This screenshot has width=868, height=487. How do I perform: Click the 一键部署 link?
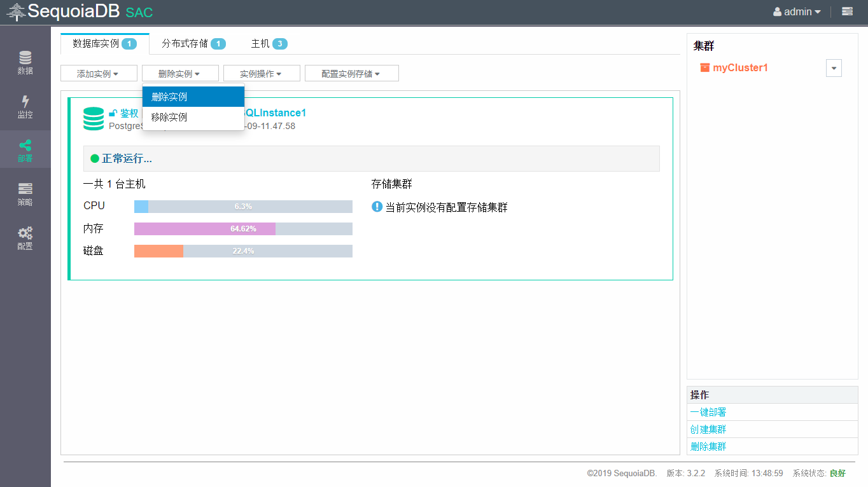708,412
